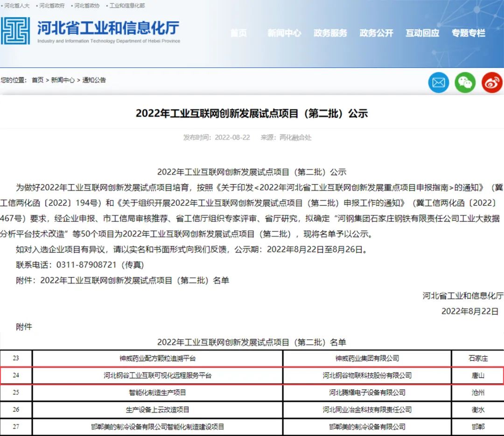Click row number 27 cell
This screenshot has height=436, width=504.
[16, 427]
